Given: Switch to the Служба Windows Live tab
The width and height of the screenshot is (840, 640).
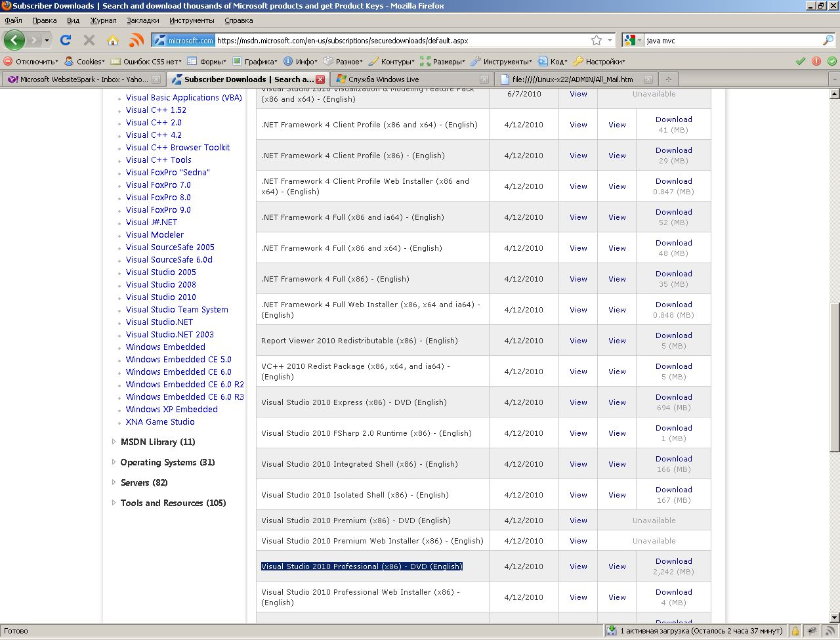Looking at the screenshot, I should [x=411, y=79].
